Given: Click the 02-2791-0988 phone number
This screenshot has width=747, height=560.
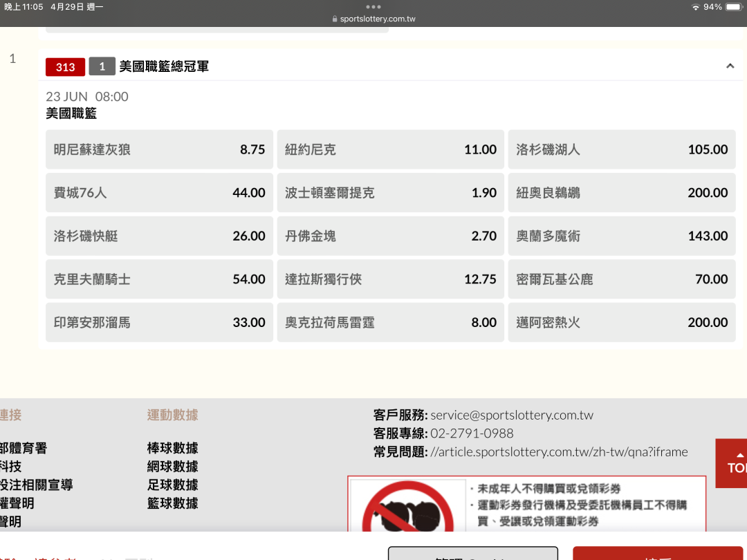Looking at the screenshot, I should [x=472, y=433].
